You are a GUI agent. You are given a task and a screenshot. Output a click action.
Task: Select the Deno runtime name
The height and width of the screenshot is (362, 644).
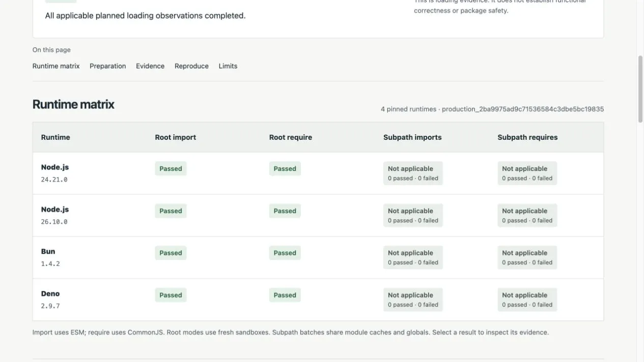click(50, 293)
